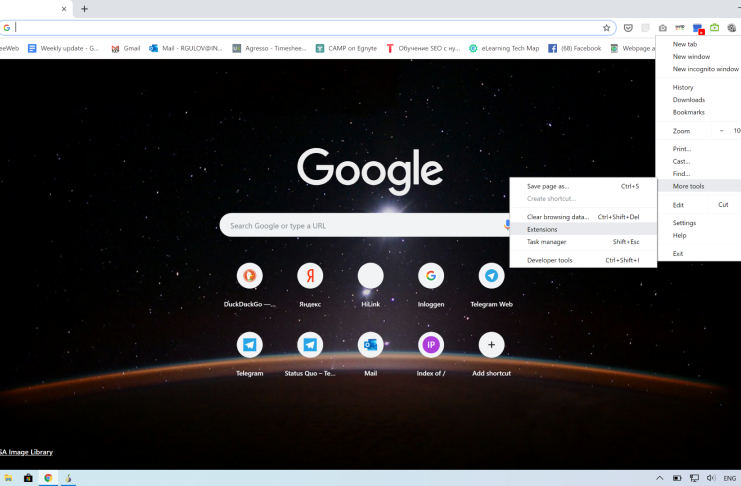Choose Clear browsing data... in submenu
Screen dimensions: 741x486
coord(583,217)
